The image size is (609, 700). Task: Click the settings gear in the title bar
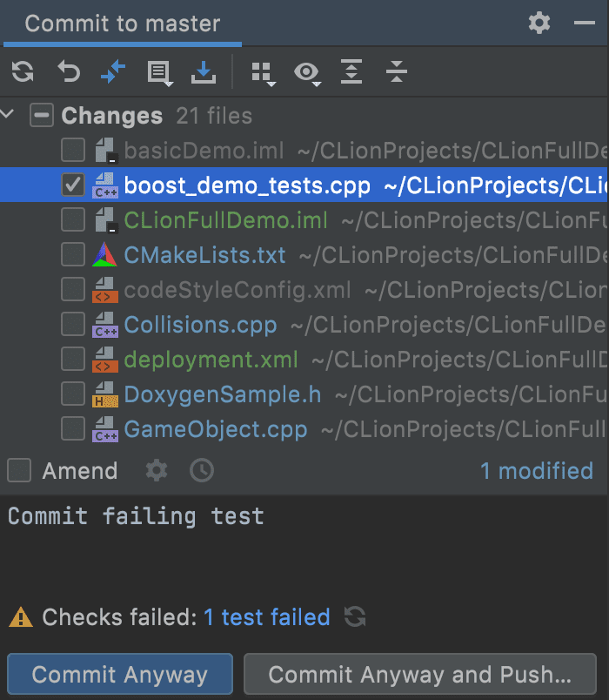[539, 24]
